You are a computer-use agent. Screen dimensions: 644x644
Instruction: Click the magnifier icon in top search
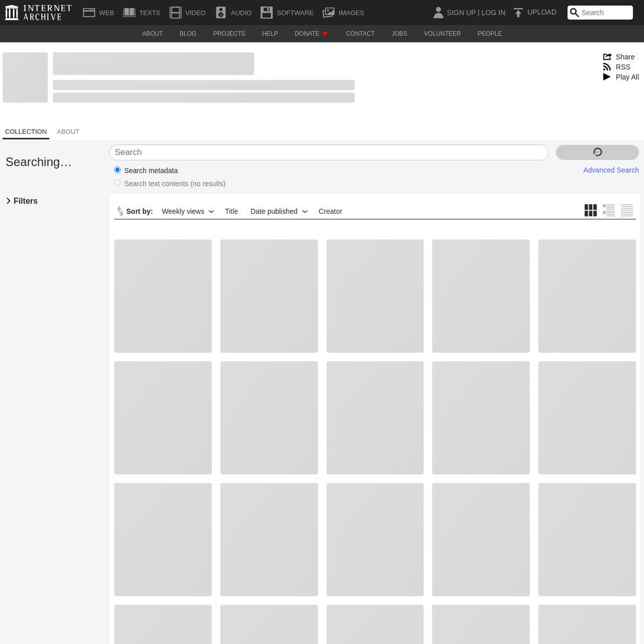click(574, 12)
